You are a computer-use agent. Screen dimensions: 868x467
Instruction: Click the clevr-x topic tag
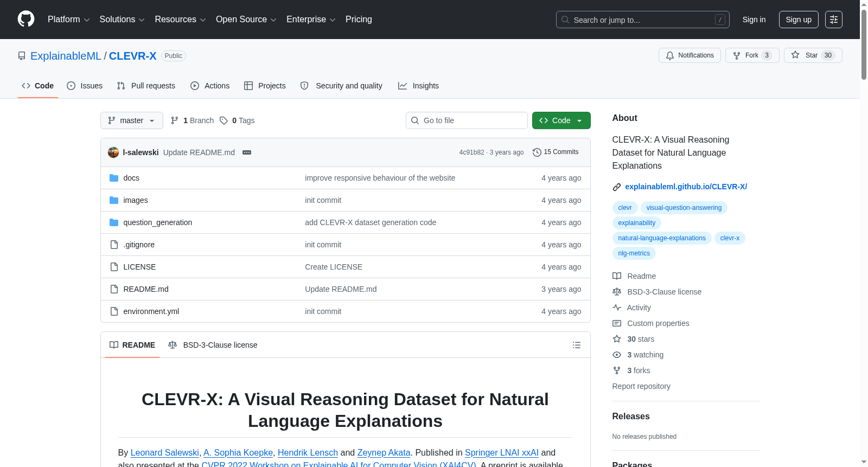(x=730, y=238)
